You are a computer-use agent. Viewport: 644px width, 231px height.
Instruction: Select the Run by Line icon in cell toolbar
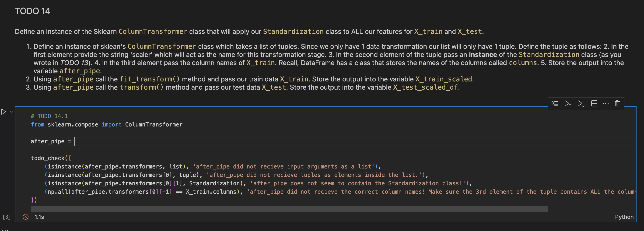(555, 103)
